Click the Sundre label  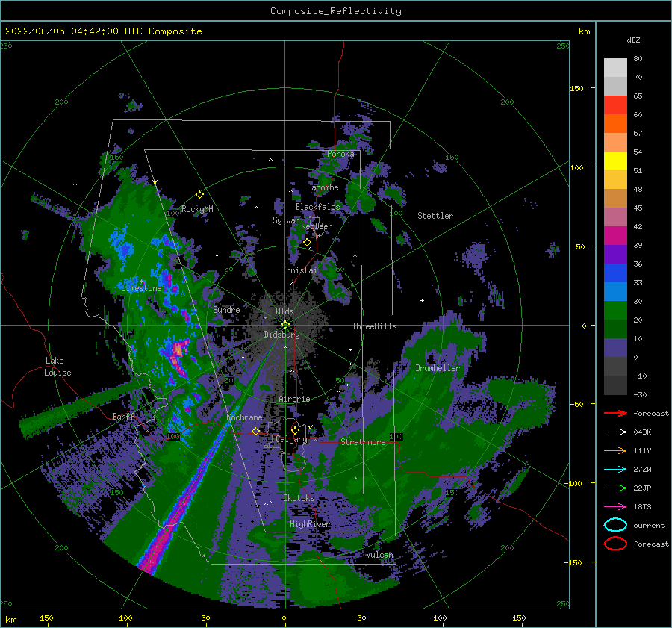pos(226,310)
